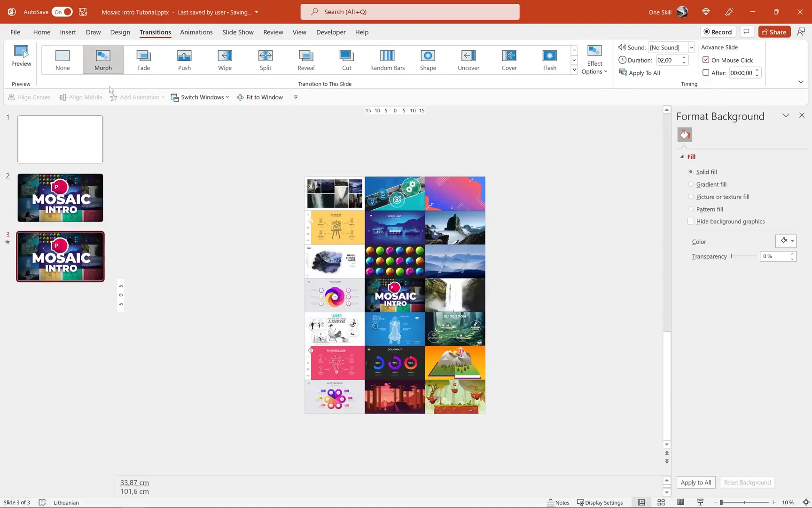Apply the Morph transition

click(103, 60)
